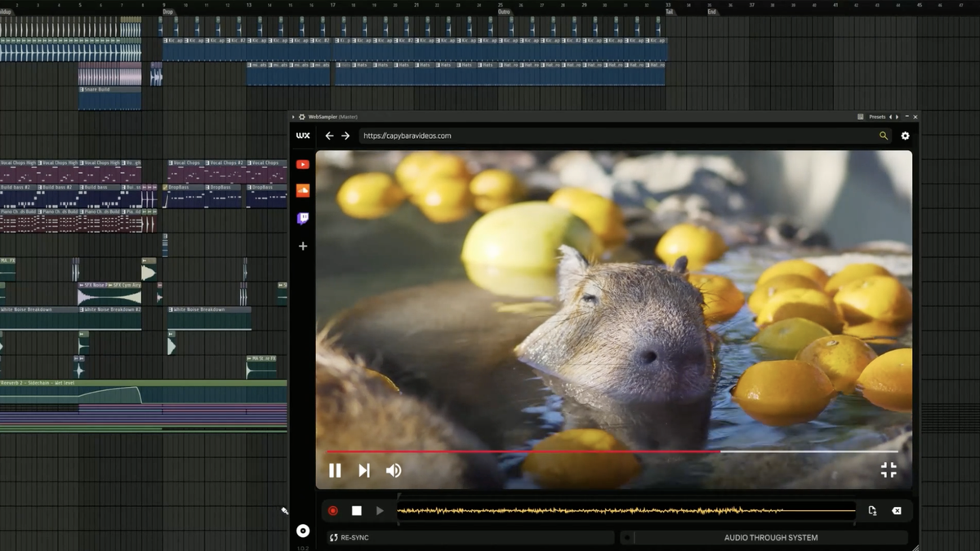Add a new source with the plus button

303,246
